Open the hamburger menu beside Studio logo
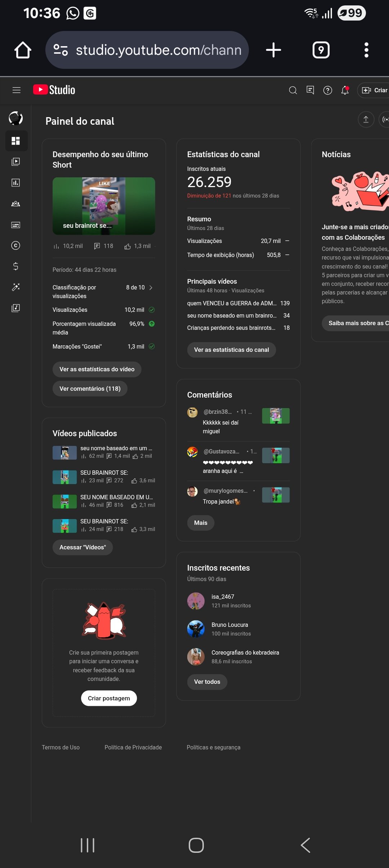The height and width of the screenshot is (868, 389). click(17, 90)
